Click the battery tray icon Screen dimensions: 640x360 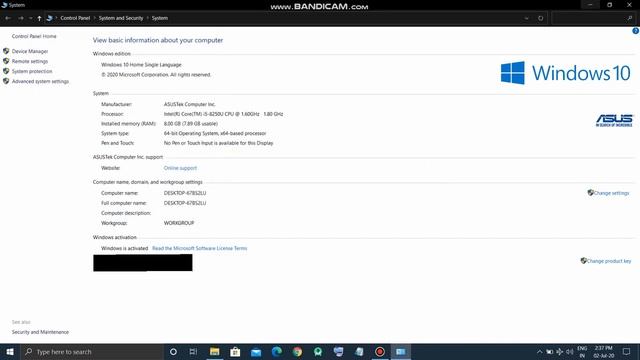pyautogui.click(x=550, y=351)
